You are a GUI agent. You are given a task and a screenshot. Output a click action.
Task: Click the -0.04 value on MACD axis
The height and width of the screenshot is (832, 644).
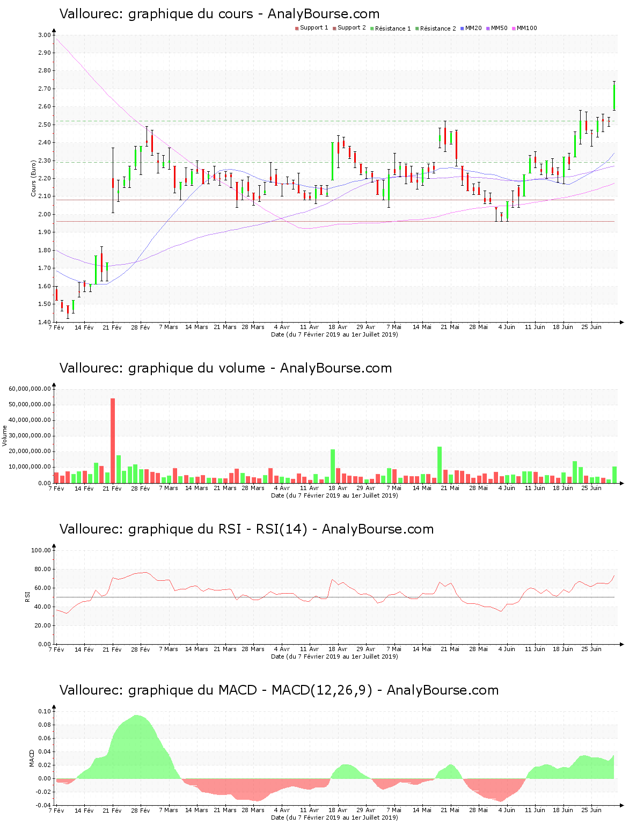(x=44, y=805)
